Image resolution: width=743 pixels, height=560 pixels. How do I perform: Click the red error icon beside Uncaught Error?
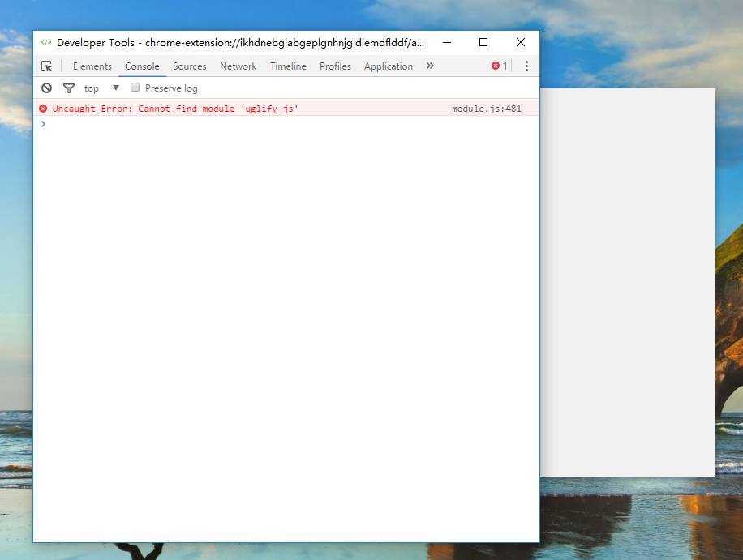coord(43,109)
